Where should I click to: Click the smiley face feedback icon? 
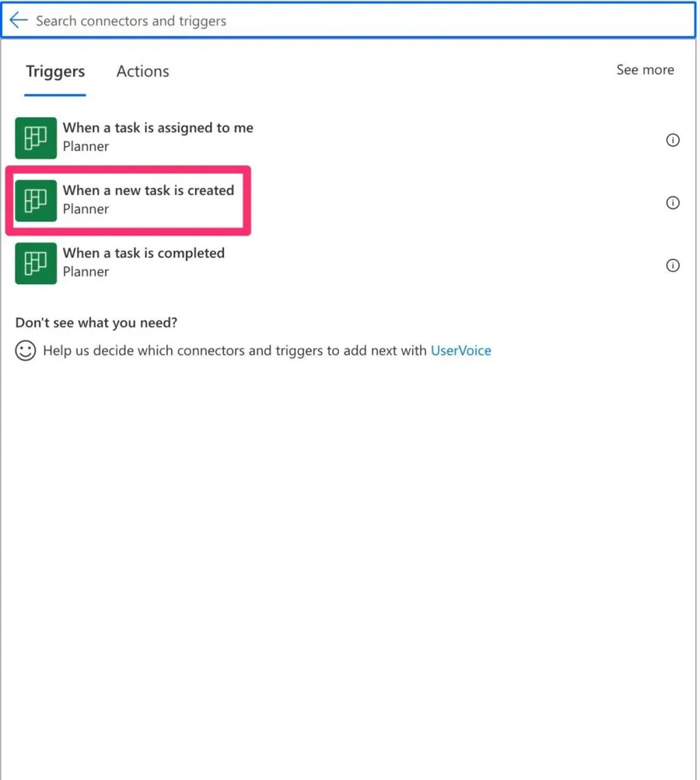click(x=26, y=351)
